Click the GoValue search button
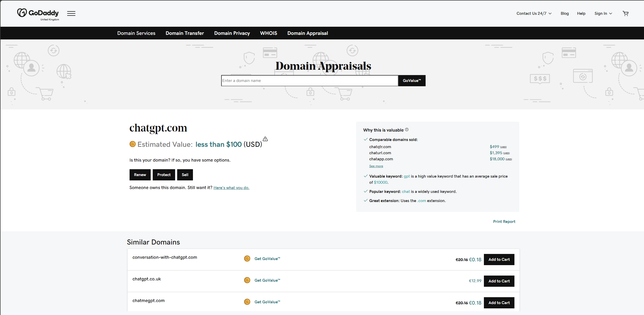The image size is (644, 315). tap(412, 81)
